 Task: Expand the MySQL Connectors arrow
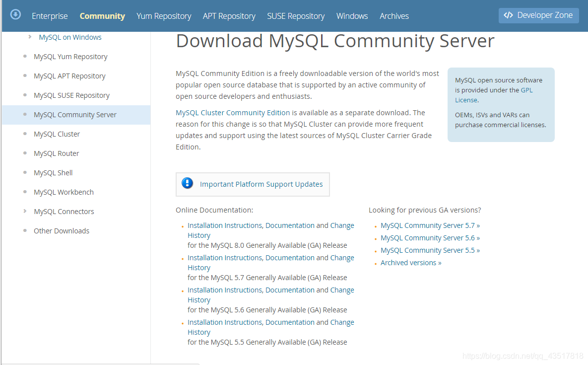pyautogui.click(x=25, y=211)
